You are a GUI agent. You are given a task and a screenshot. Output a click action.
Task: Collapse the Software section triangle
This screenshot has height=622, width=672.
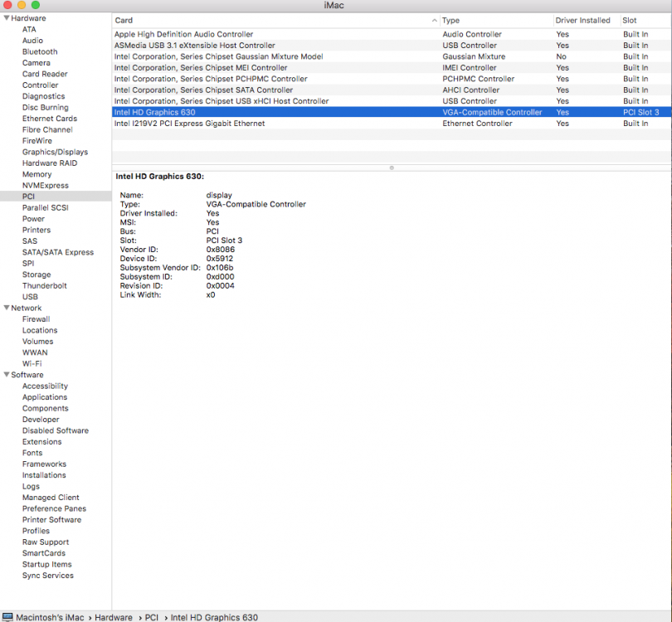pos(7,374)
